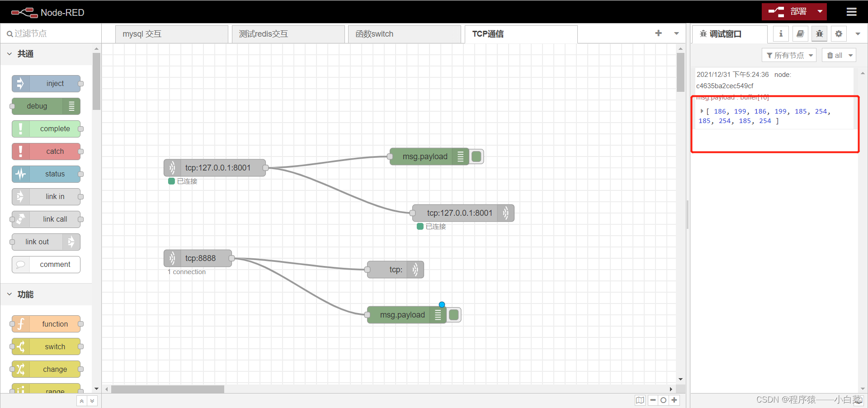Click the palette vertical scrollbar thumb
The width and height of the screenshot is (868, 408).
tap(96, 81)
